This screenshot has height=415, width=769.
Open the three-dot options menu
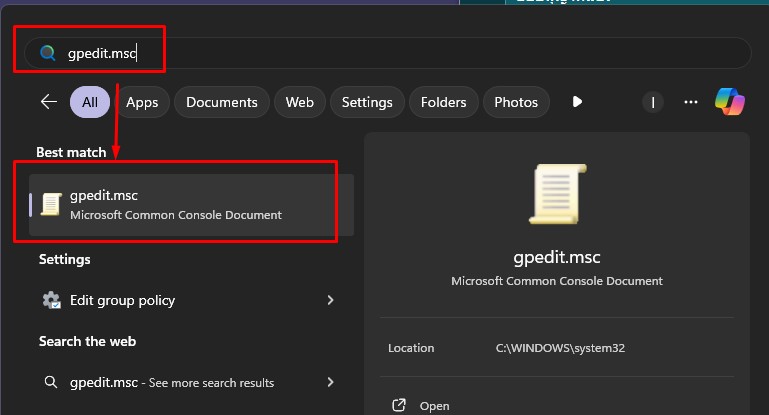tap(691, 102)
